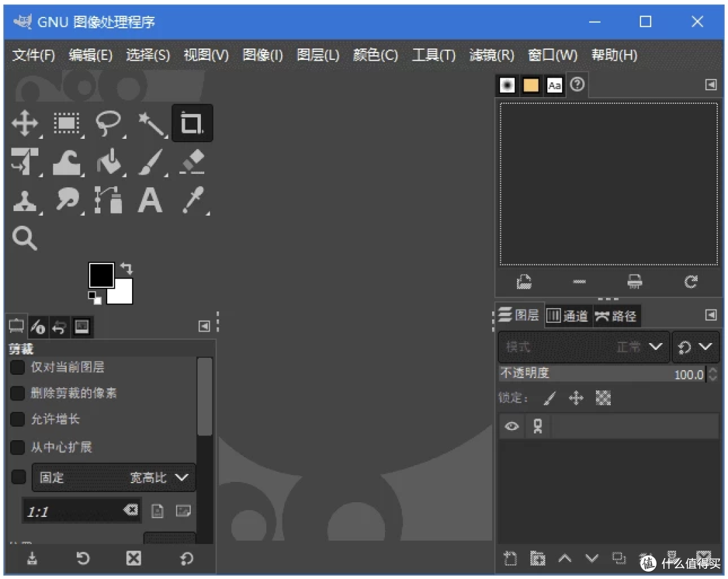
Task: Click the black foreground color swatch
Action: pos(101,275)
